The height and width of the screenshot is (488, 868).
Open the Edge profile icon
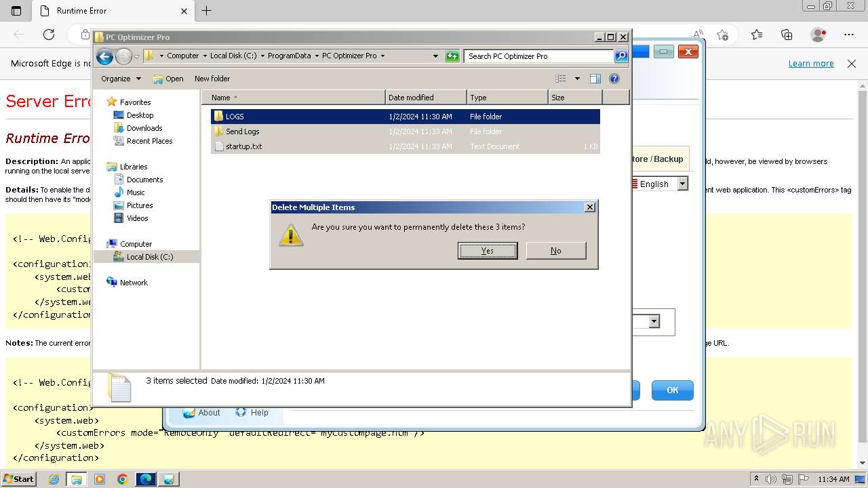tap(818, 35)
